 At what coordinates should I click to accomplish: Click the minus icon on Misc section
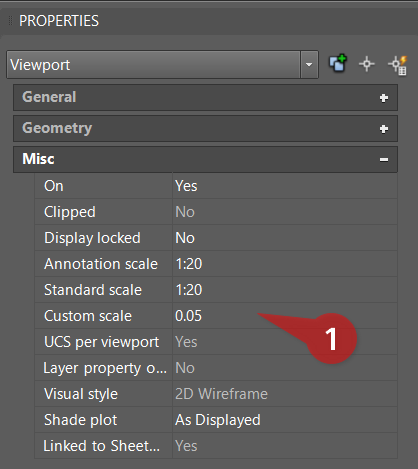(384, 160)
